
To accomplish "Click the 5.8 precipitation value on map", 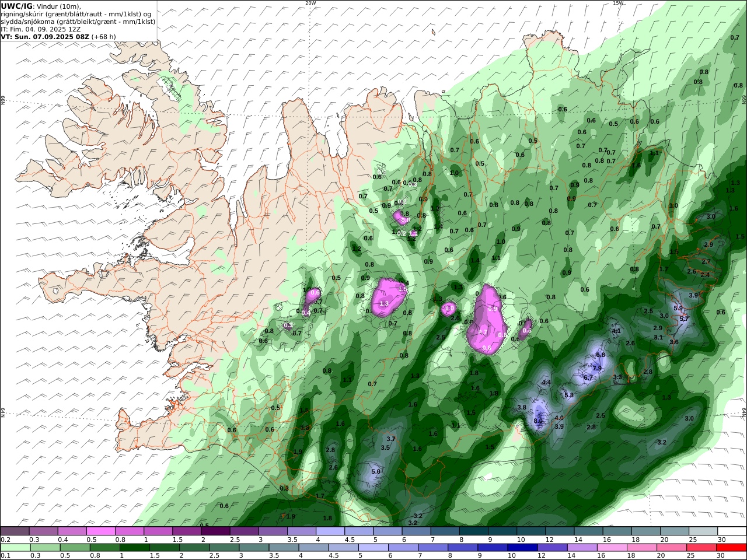I will point(569,395).
